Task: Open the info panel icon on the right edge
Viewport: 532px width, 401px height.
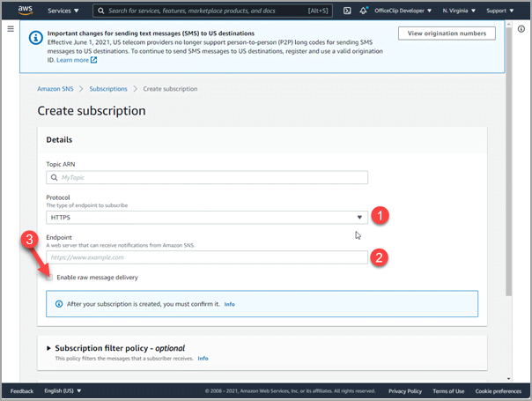Action: (x=521, y=29)
